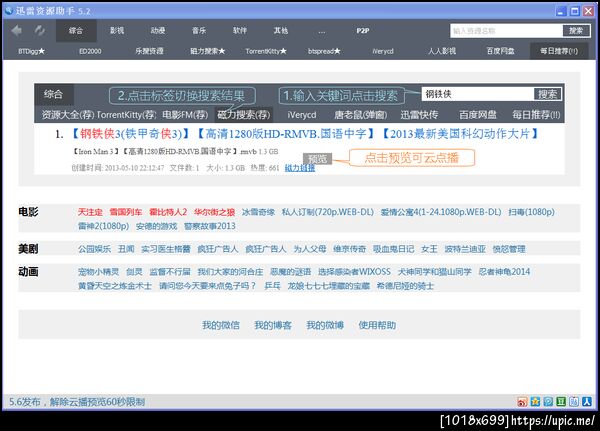Open 雷神2(1080p) link

coord(103,226)
